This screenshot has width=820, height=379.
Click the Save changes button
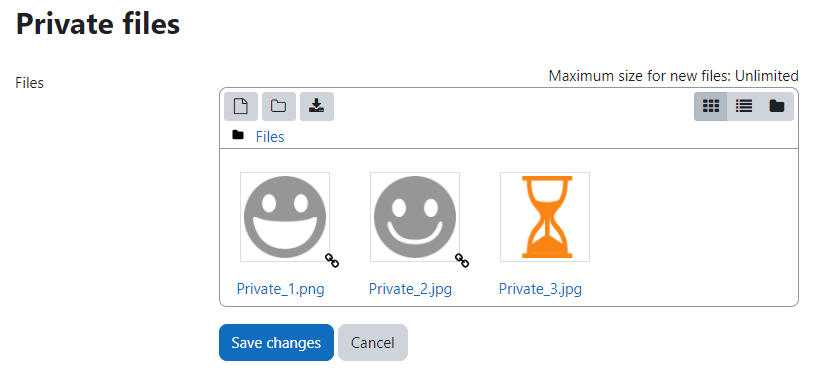[x=276, y=342]
